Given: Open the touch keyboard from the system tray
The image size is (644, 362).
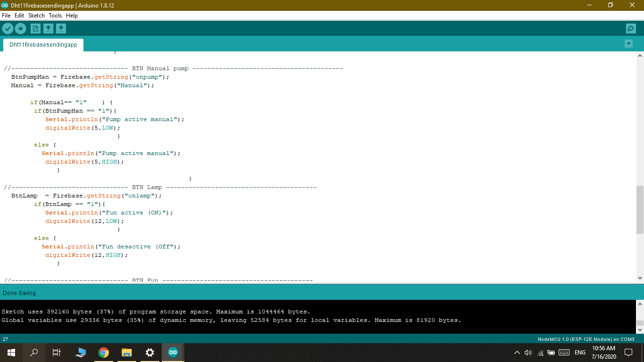Looking at the screenshot, I should (x=564, y=352).
